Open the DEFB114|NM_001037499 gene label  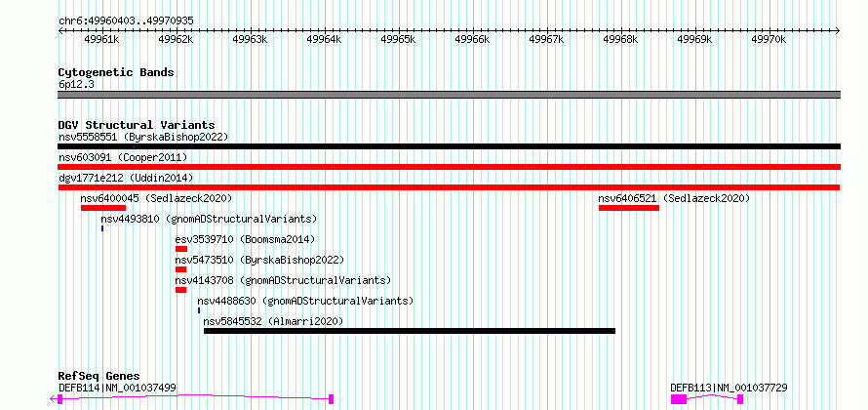pos(117,388)
